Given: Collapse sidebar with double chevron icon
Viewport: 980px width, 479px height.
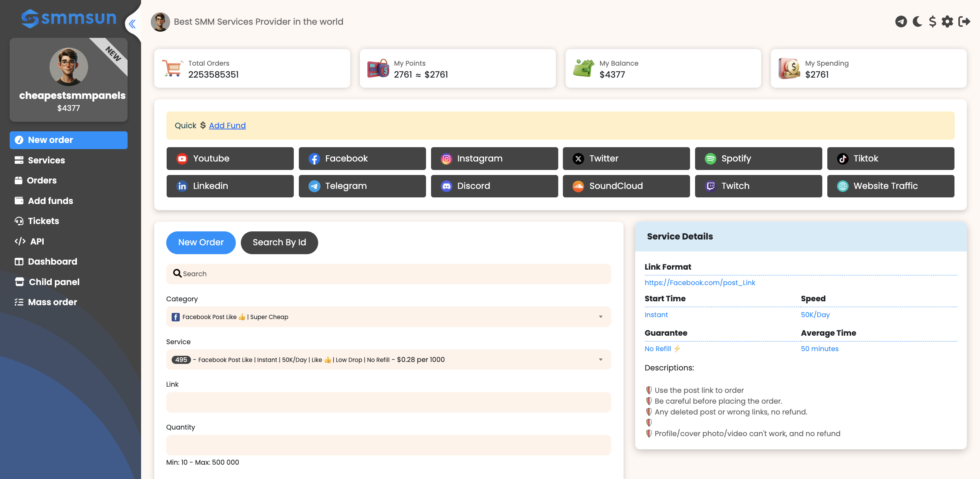Looking at the screenshot, I should [132, 24].
